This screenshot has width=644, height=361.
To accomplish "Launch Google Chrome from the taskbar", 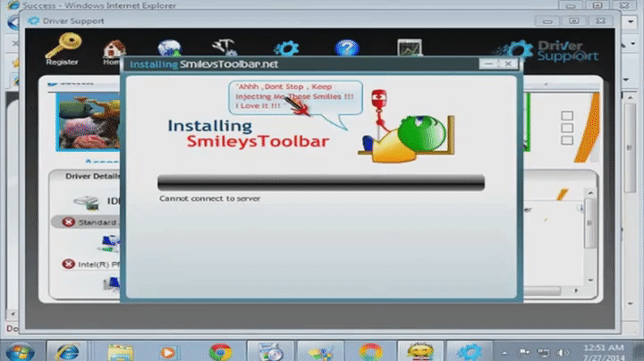I will pos(221,350).
